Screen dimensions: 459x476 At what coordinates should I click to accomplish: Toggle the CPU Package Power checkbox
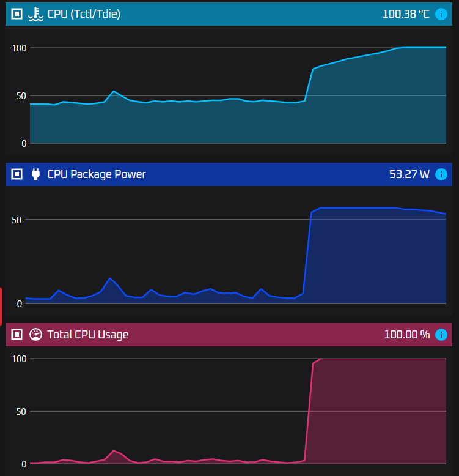pyautogui.click(x=17, y=174)
